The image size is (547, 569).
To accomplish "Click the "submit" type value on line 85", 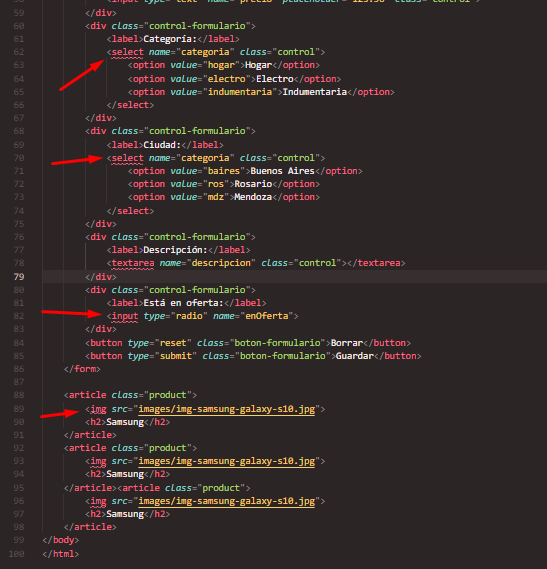I will click(x=176, y=356).
